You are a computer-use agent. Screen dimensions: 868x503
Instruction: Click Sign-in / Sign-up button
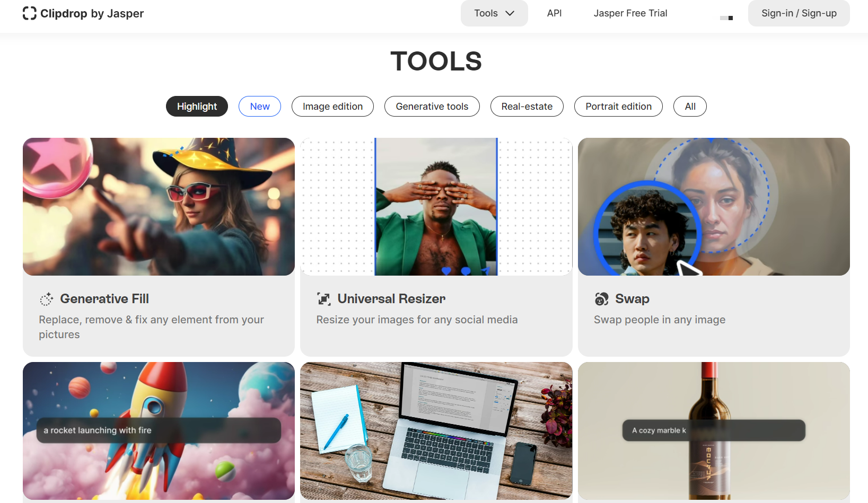pos(799,13)
